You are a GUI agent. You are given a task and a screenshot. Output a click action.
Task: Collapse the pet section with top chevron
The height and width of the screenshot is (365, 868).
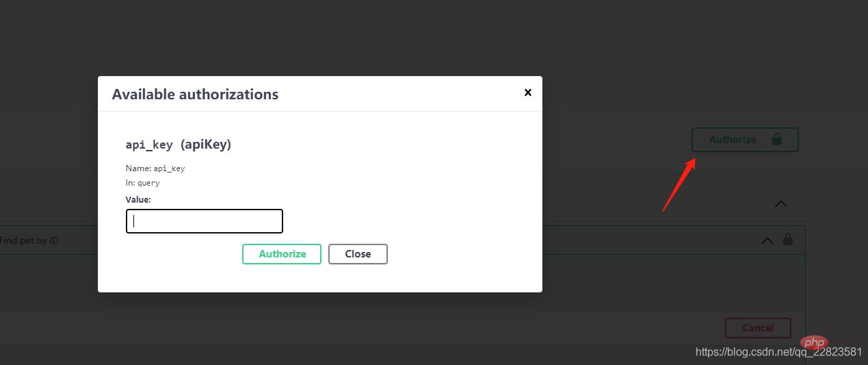[x=780, y=203]
